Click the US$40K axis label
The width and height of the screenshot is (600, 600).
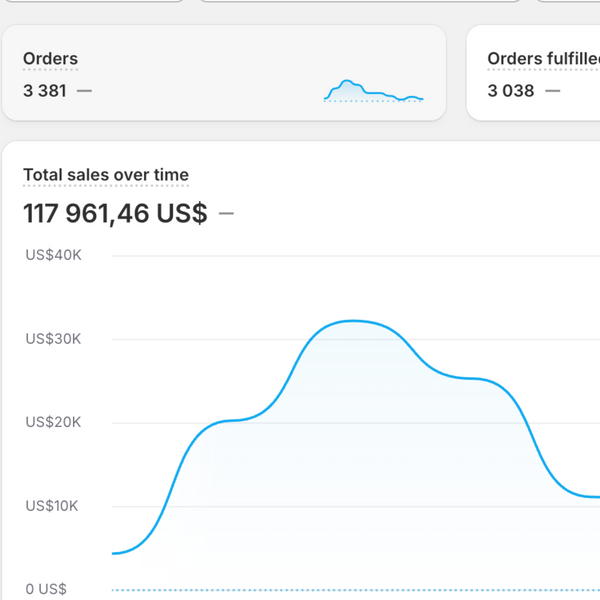pos(53,255)
